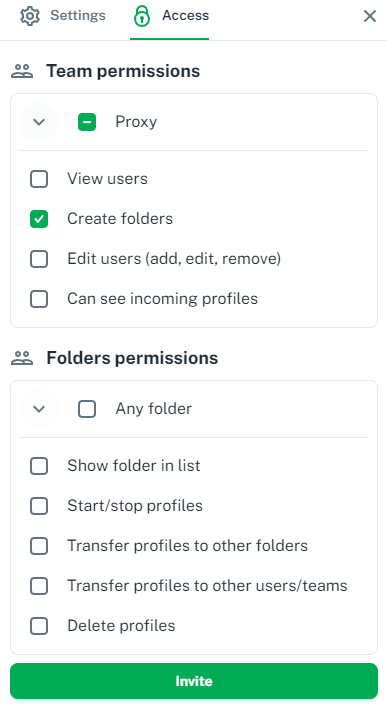Click the Team permissions people icon

[22, 71]
